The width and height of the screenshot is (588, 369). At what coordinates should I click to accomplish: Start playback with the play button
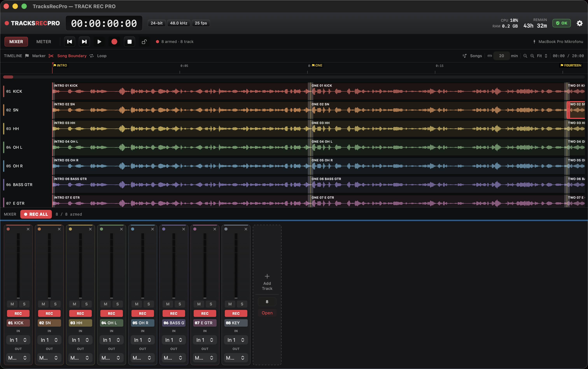(99, 42)
